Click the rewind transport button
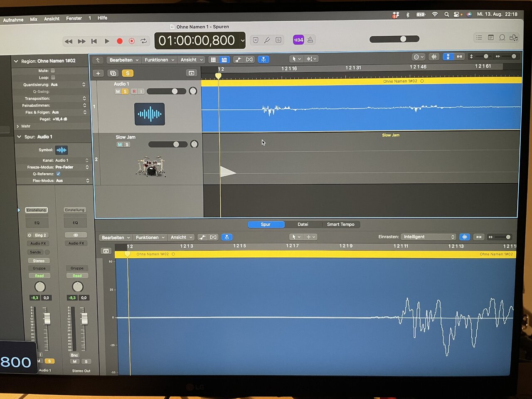 point(69,41)
